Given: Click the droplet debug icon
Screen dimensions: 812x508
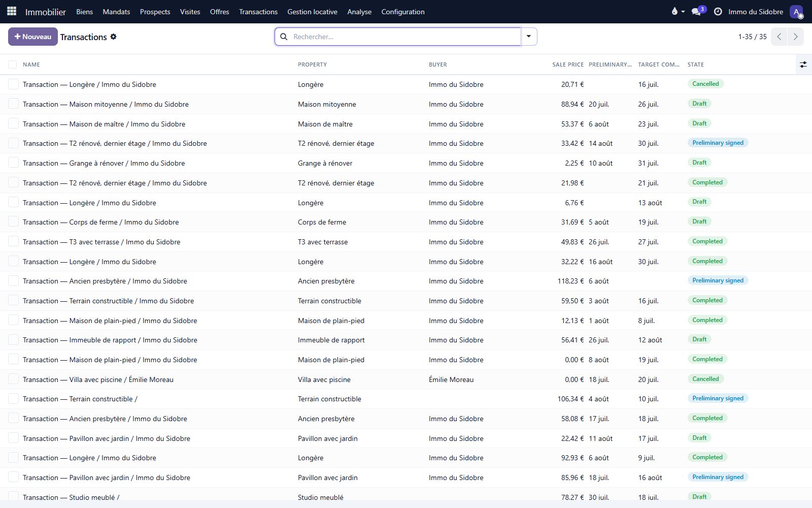Looking at the screenshot, I should click(674, 11).
